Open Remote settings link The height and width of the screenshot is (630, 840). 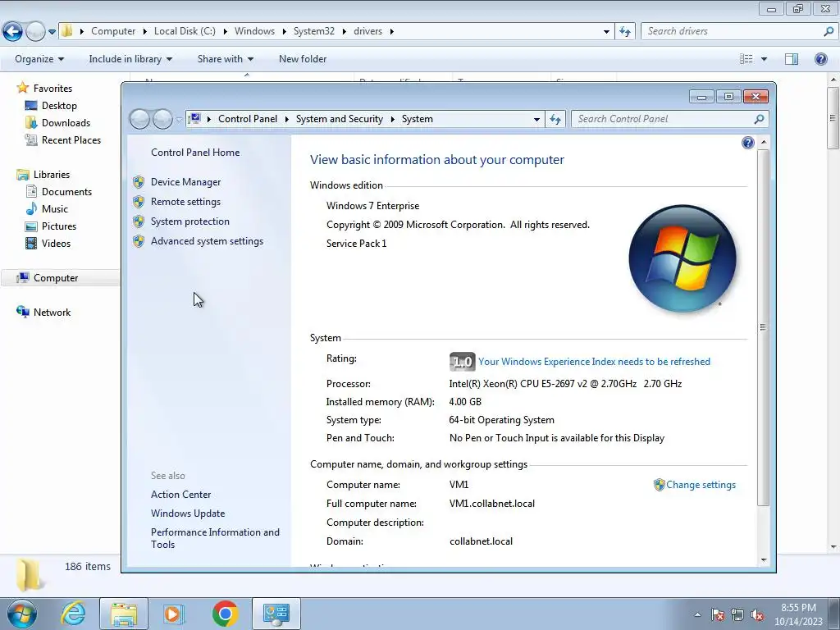pos(185,202)
